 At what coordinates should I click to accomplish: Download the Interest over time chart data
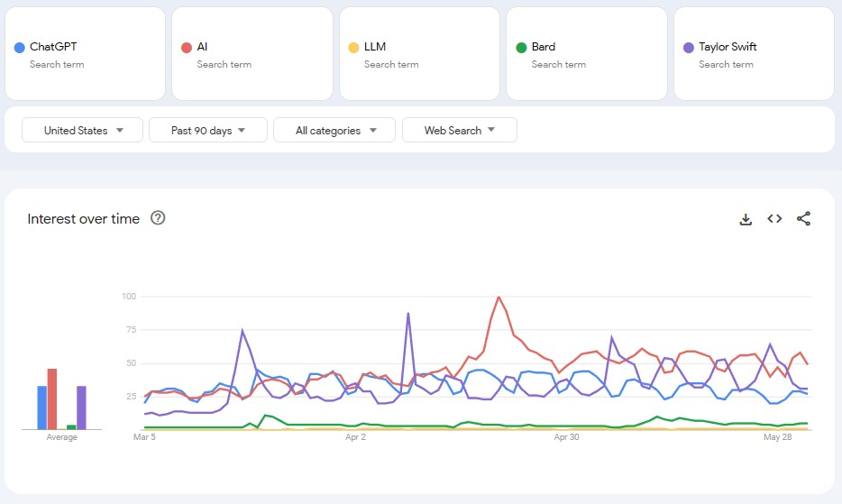click(x=746, y=219)
